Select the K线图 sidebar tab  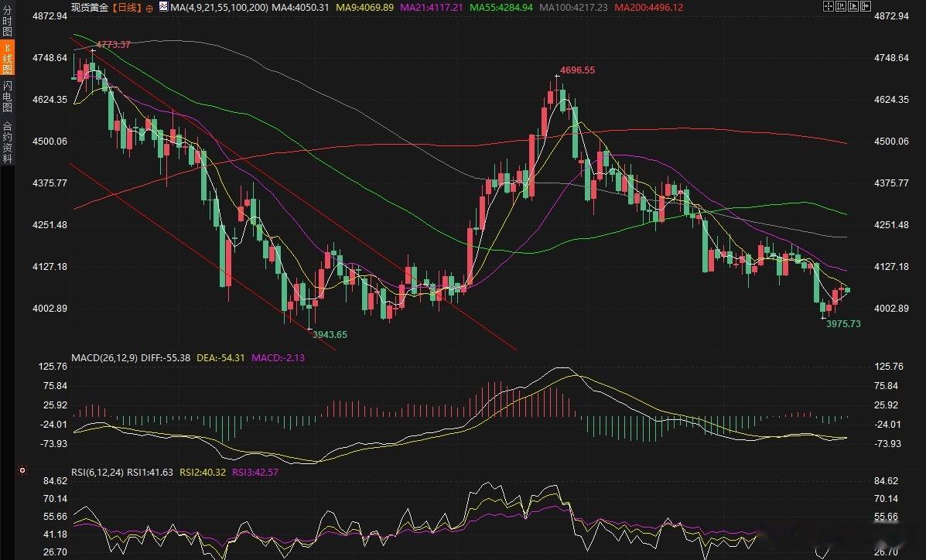pos(7,58)
